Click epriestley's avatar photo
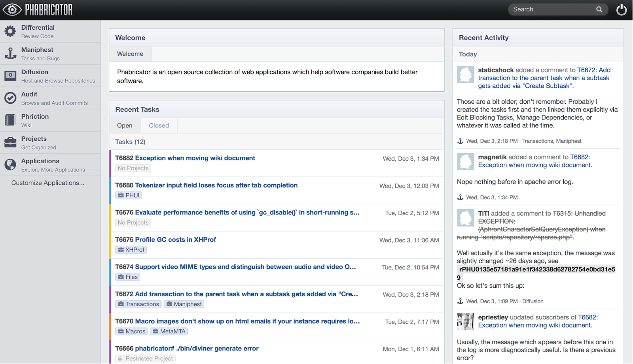 tap(466, 322)
